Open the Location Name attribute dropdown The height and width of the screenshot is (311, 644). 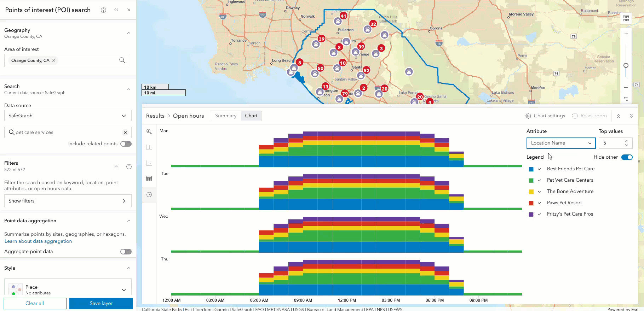point(561,143)
